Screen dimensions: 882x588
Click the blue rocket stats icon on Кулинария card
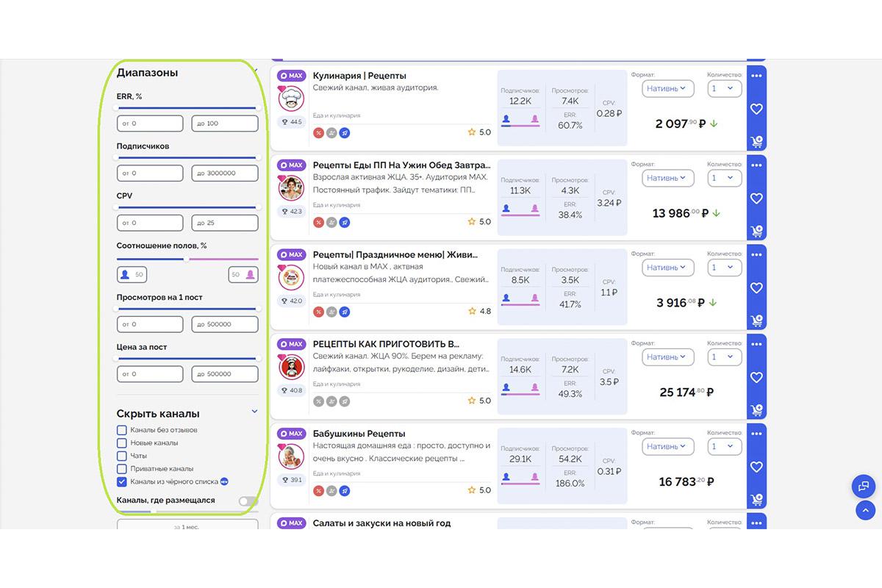pyautogui.click(x=344, y=132)
